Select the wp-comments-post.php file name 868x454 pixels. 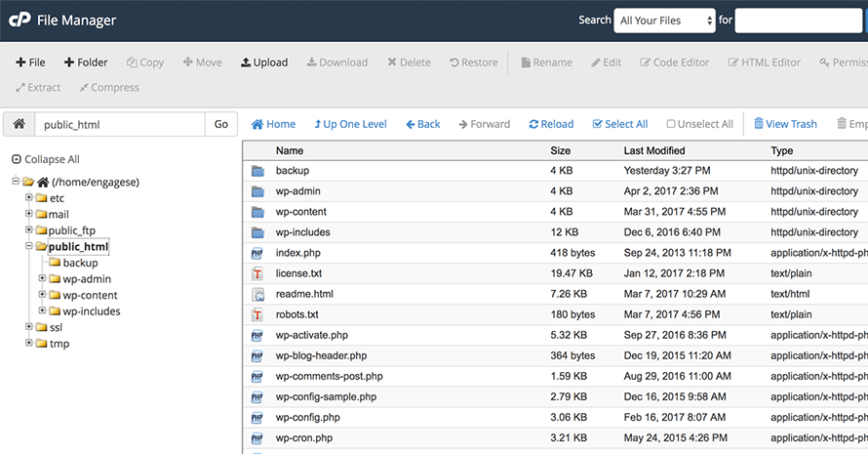point(330,376)
